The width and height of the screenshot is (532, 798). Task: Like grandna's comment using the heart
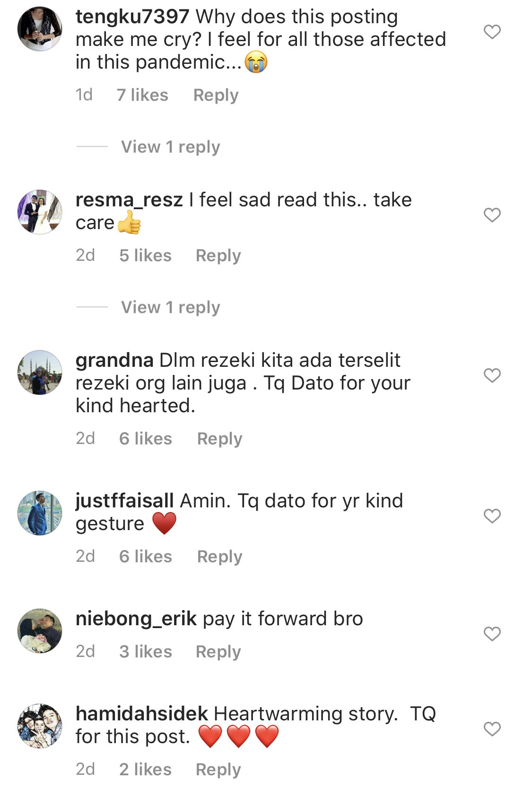(x=492, y=375)
